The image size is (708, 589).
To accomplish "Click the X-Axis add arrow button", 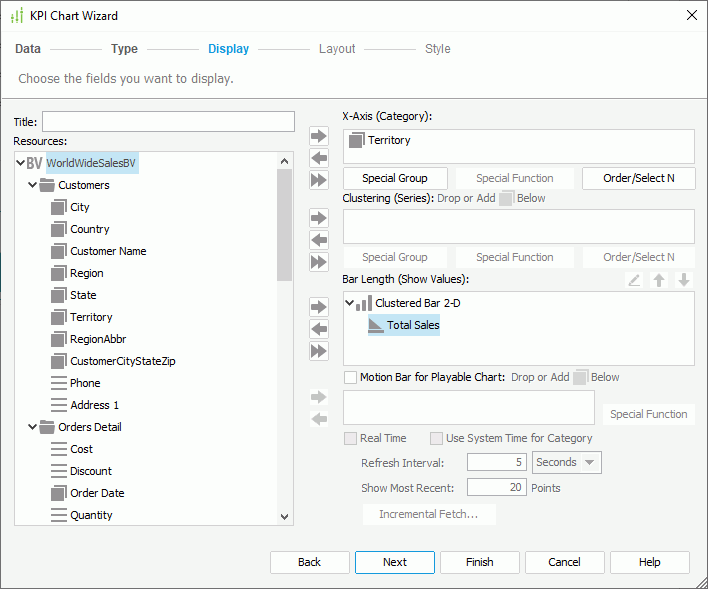I will tap(319, 136).
